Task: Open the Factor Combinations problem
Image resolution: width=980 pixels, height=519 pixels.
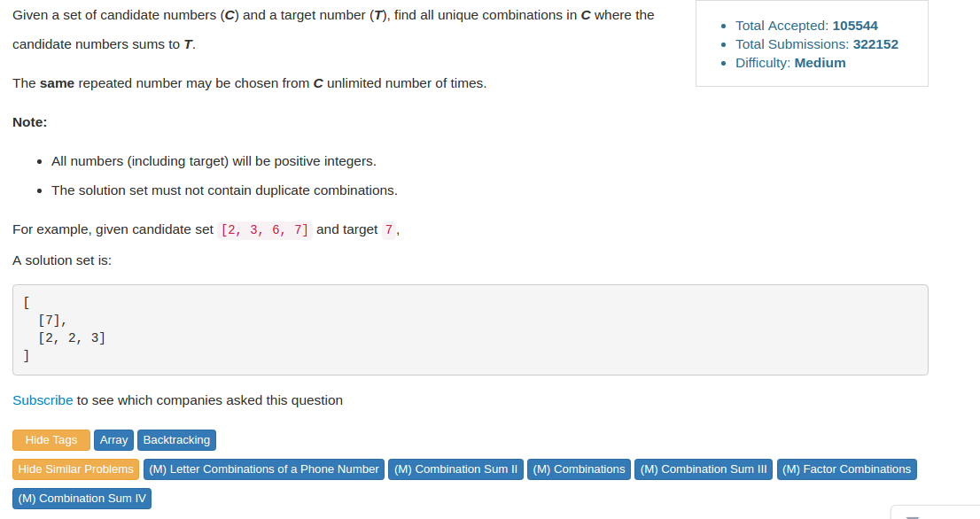Action: click(847, 469)
